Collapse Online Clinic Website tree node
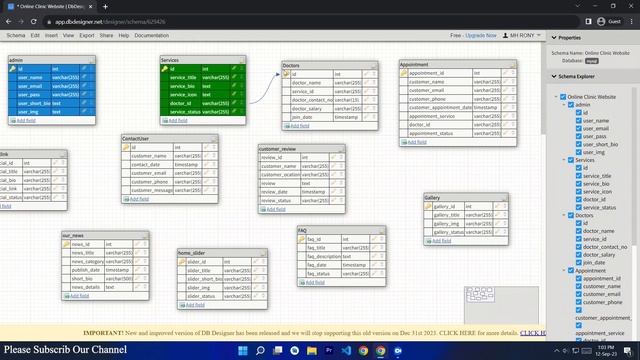 tap(556, 97)
